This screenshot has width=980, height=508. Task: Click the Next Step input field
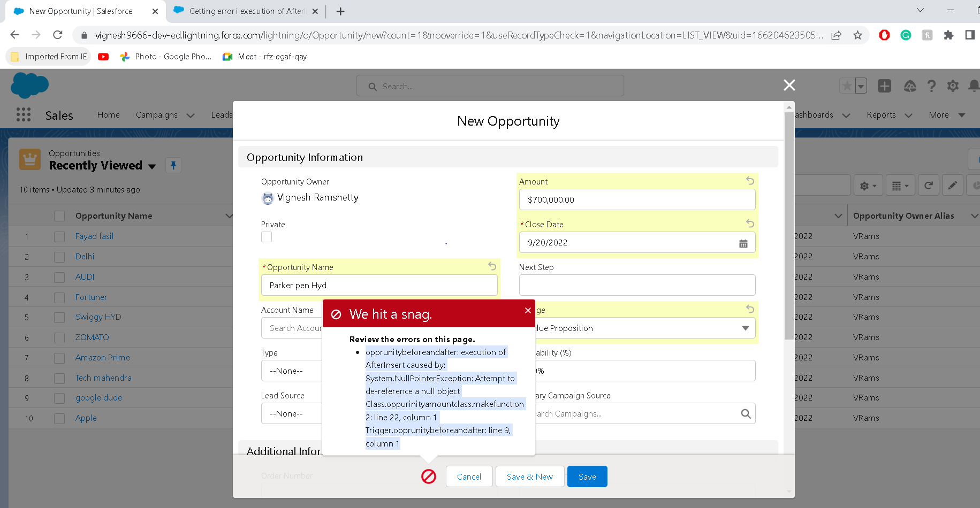coord(637,285)
